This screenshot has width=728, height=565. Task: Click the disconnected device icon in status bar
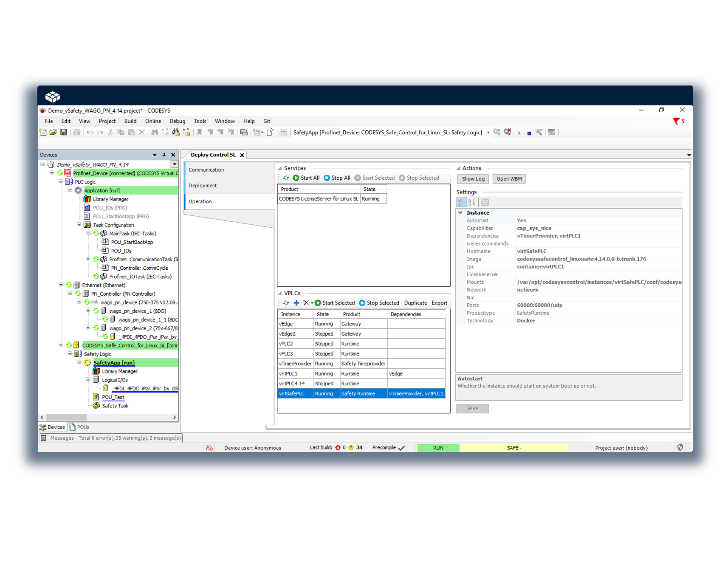[209, 448]
